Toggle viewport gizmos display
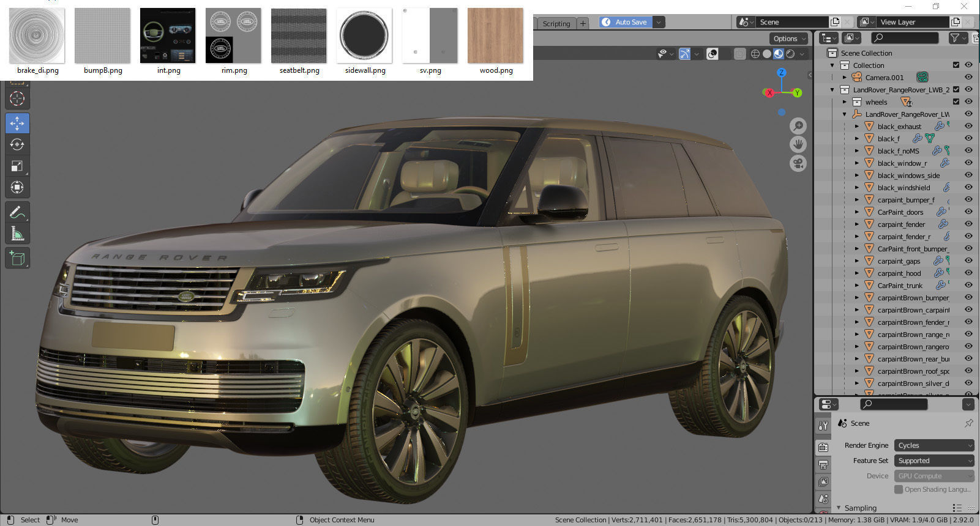980x526 pixels. pyautogui.click(x=684, y=54)
